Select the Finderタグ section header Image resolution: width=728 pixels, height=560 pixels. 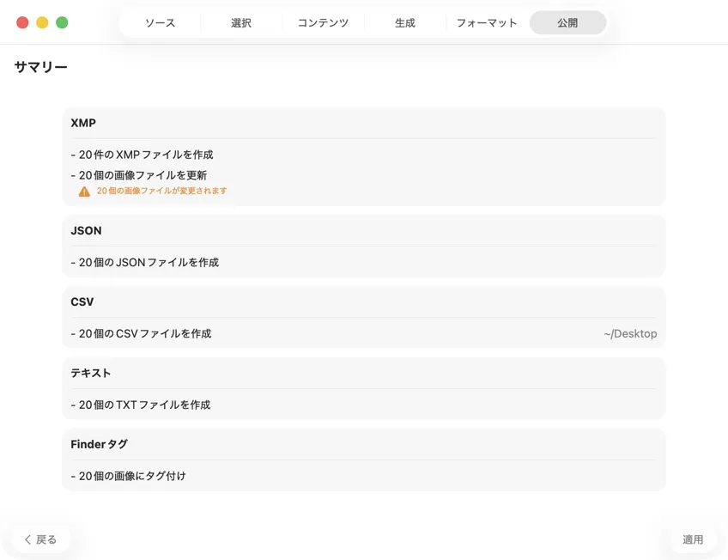(99, 444)
